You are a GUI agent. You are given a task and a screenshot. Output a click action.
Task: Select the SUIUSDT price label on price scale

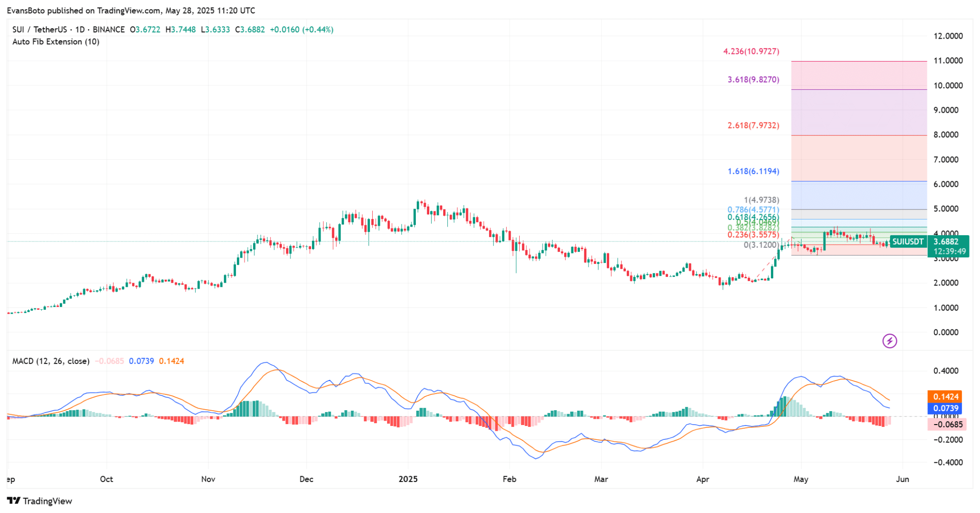pyautogui.click(x=908, y=242)
